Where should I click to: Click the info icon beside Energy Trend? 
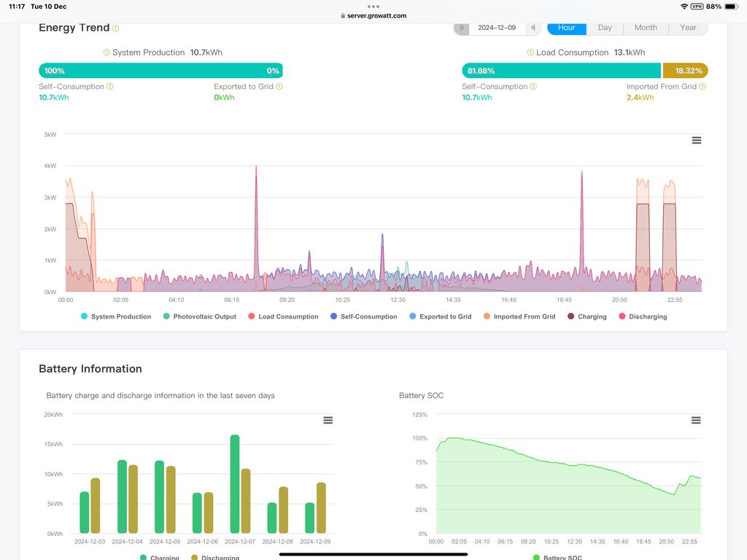[115, 28]
